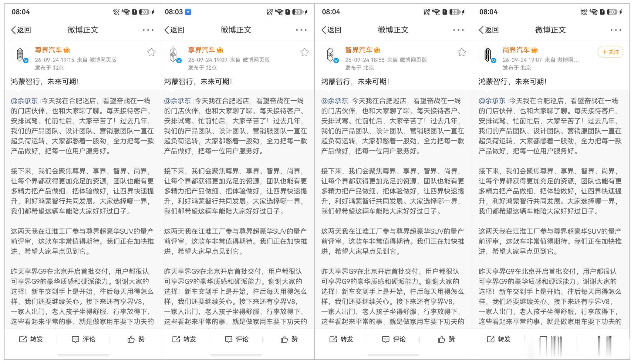Go back from the 智界汽车 post

[331, 30]
